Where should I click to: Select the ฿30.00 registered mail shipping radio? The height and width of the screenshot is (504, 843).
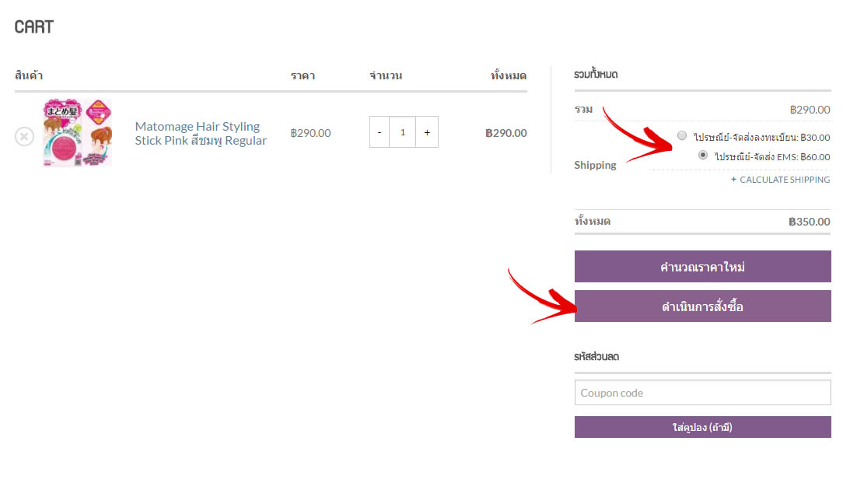pyautogui.click(x=682, y=135)
